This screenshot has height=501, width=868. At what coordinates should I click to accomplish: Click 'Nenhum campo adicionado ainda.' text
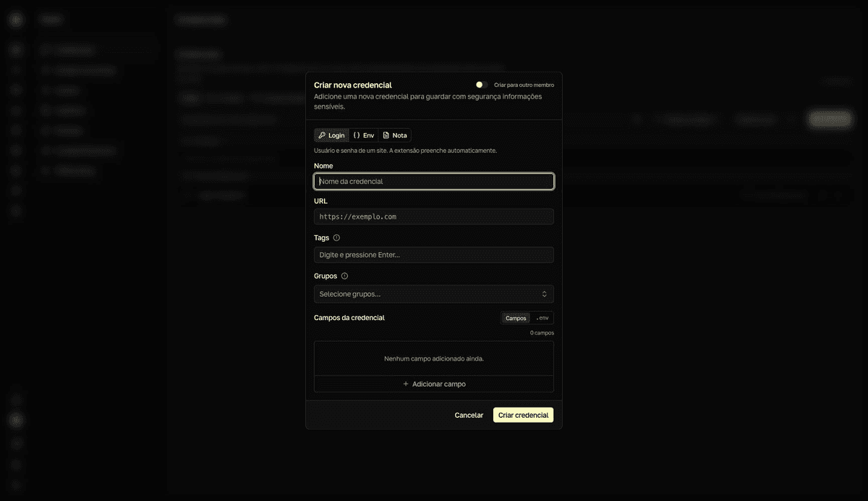[434, 358]
